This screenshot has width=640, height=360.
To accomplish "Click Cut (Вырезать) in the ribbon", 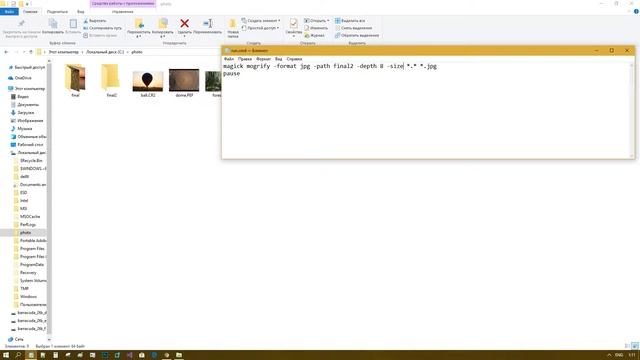I will (x=95, y=20).
